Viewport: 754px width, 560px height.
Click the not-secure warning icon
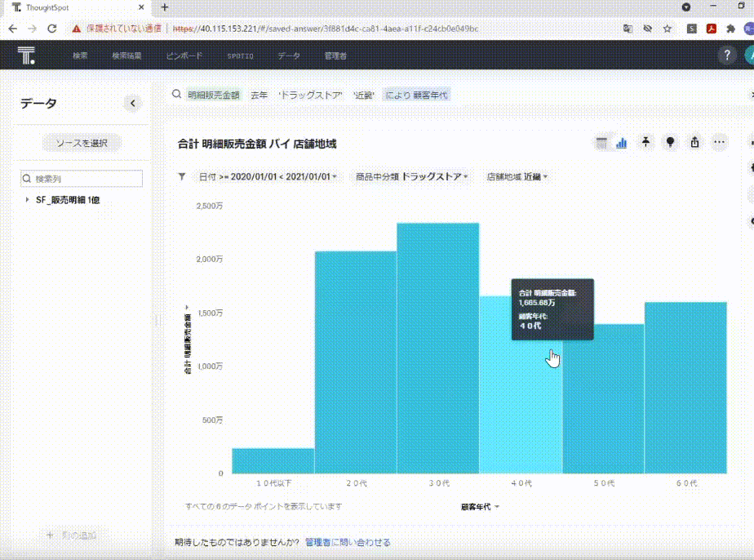77,29
